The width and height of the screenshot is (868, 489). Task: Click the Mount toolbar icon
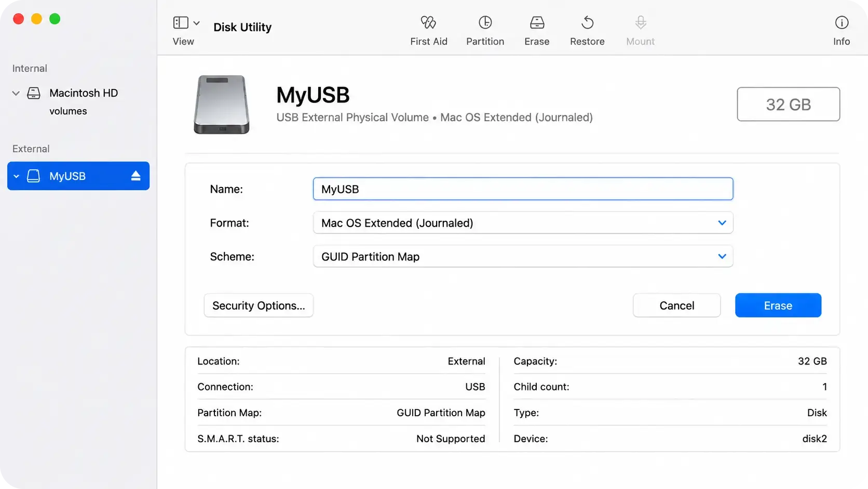click(641, 22)
